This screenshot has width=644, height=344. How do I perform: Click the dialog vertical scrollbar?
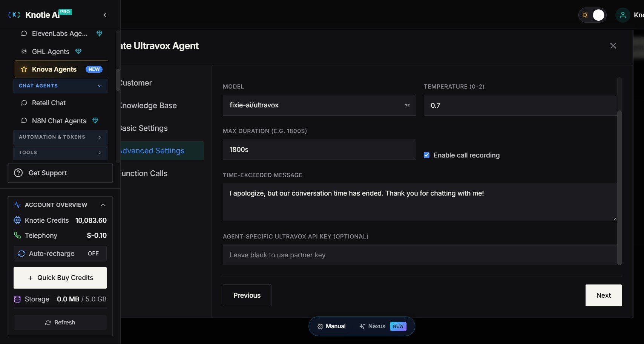[x=619, y=187]
